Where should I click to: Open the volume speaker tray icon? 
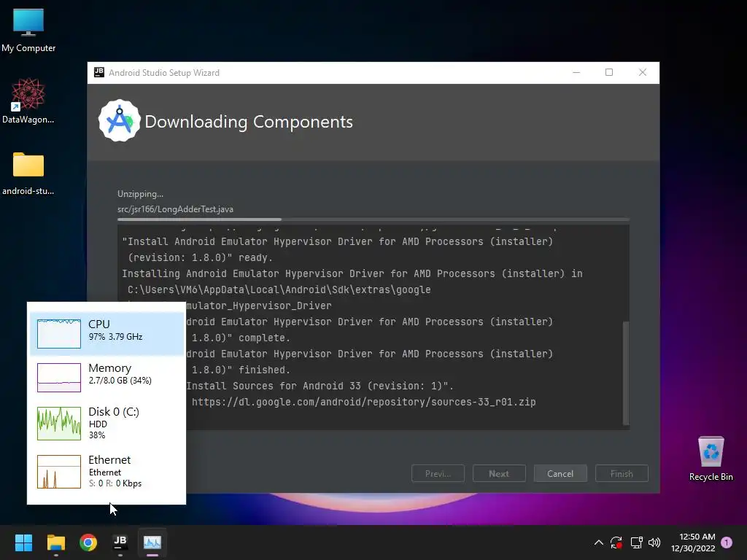[x=654, y=542]
